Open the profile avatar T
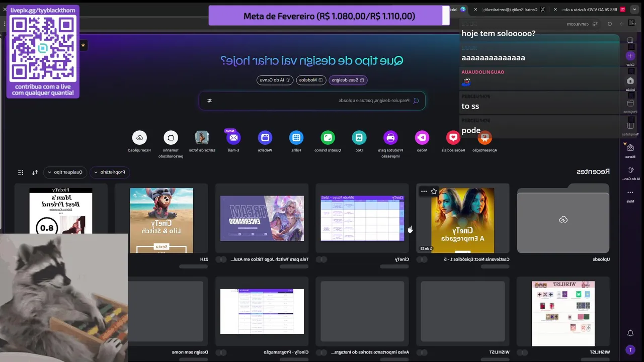Viewport: 644px width, 362px height. click(x=630, y=349)
